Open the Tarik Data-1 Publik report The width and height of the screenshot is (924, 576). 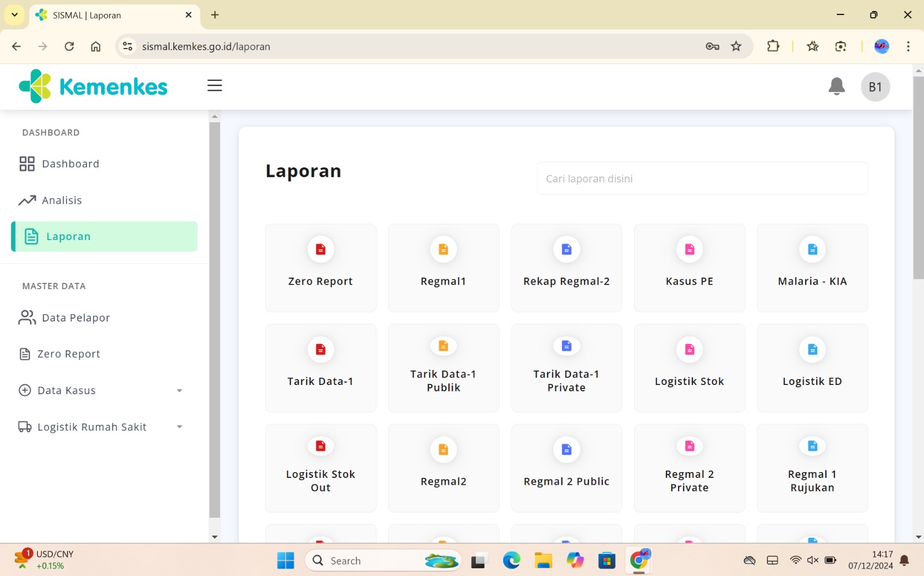point(444,368)
